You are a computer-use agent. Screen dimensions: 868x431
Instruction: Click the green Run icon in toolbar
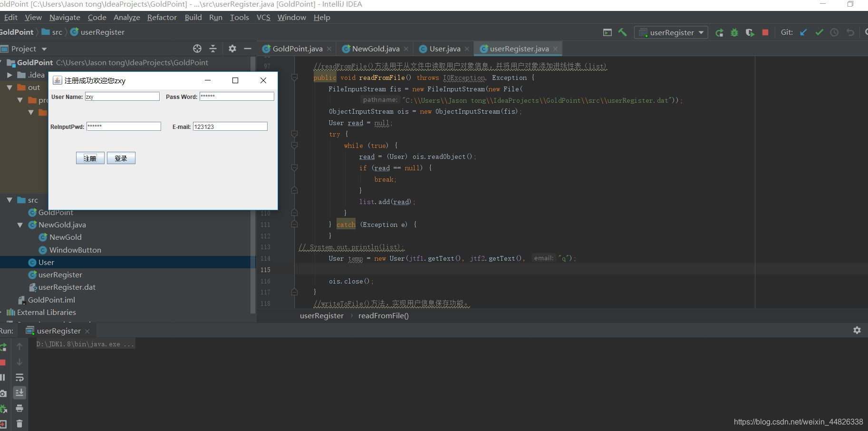719,32
